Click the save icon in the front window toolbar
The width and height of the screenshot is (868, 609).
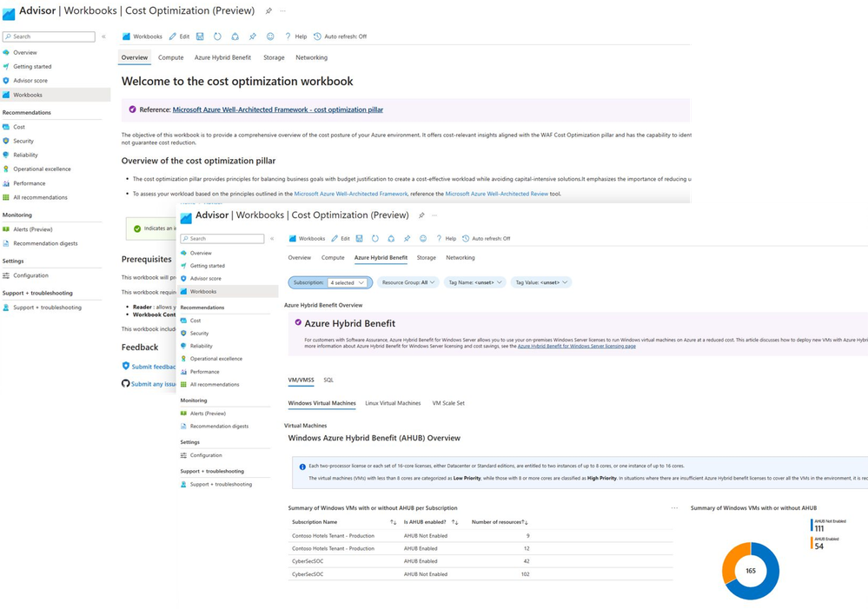359,239
